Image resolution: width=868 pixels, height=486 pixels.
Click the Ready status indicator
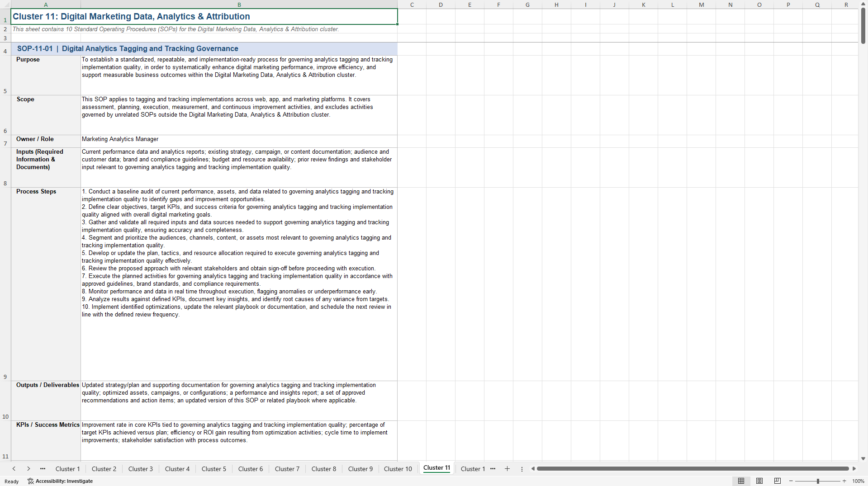pyautogui.click(x=12, y=481)
